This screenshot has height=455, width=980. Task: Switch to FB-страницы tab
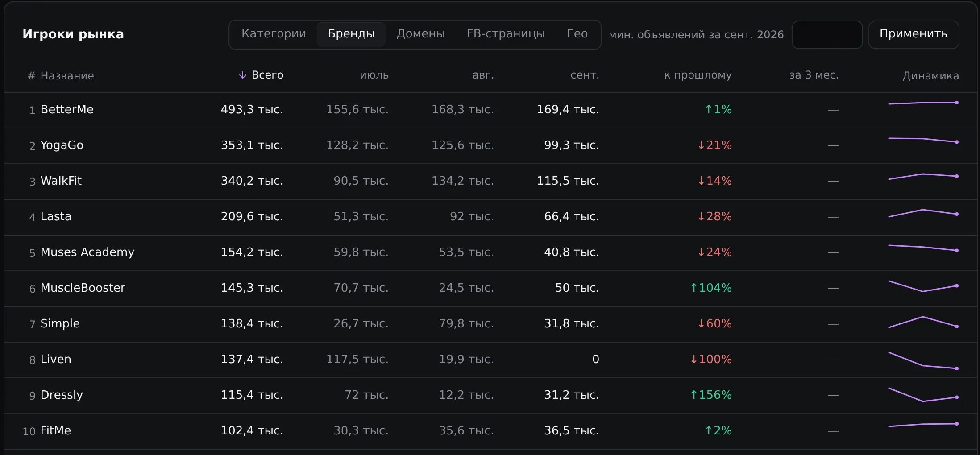pyautogui.click(x=506, y=34)
